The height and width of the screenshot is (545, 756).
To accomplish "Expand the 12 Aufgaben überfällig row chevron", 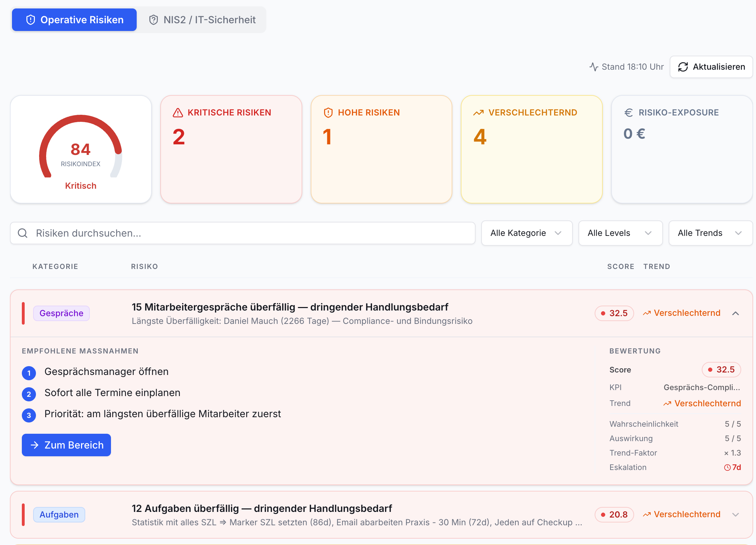I will tap(736, 515).
